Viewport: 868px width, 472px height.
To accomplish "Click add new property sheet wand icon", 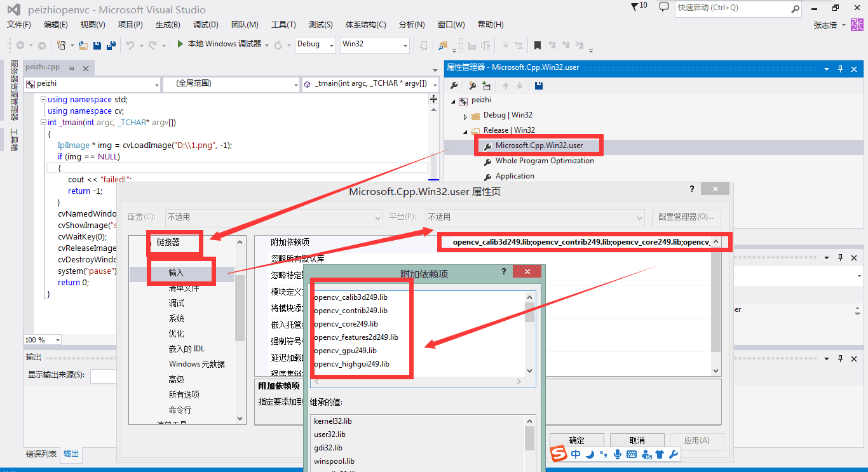I will 472,86.
